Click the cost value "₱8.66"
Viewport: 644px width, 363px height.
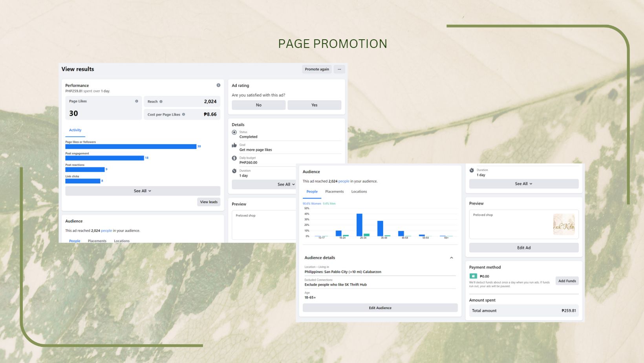(210, 114)
